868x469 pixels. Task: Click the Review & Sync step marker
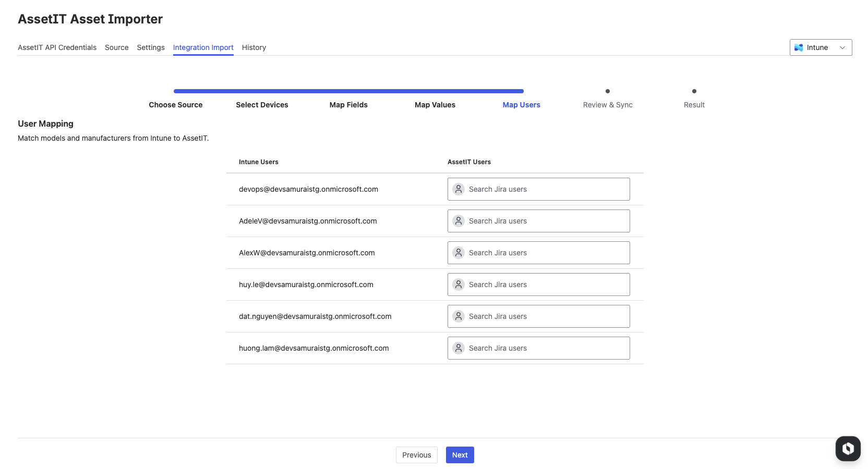[x=607, y=92]
